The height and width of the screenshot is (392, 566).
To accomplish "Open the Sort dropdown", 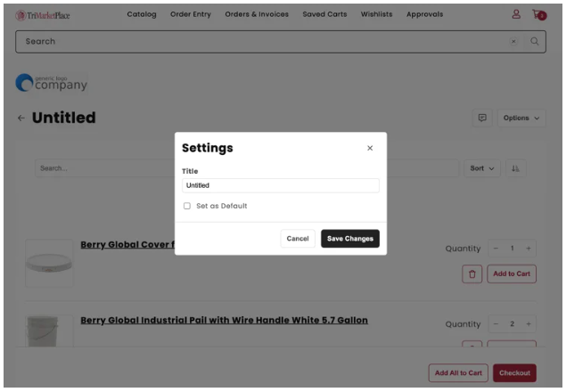I will 483,168.
